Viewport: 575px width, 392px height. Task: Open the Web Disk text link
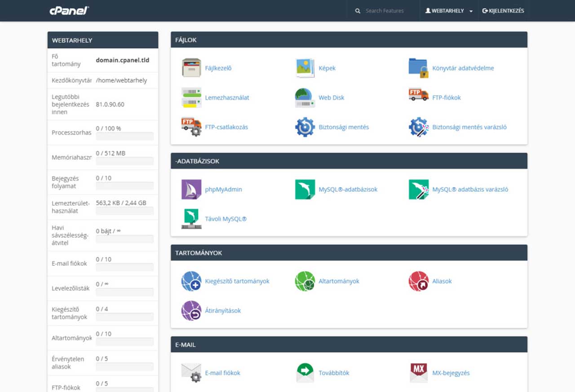332,97
